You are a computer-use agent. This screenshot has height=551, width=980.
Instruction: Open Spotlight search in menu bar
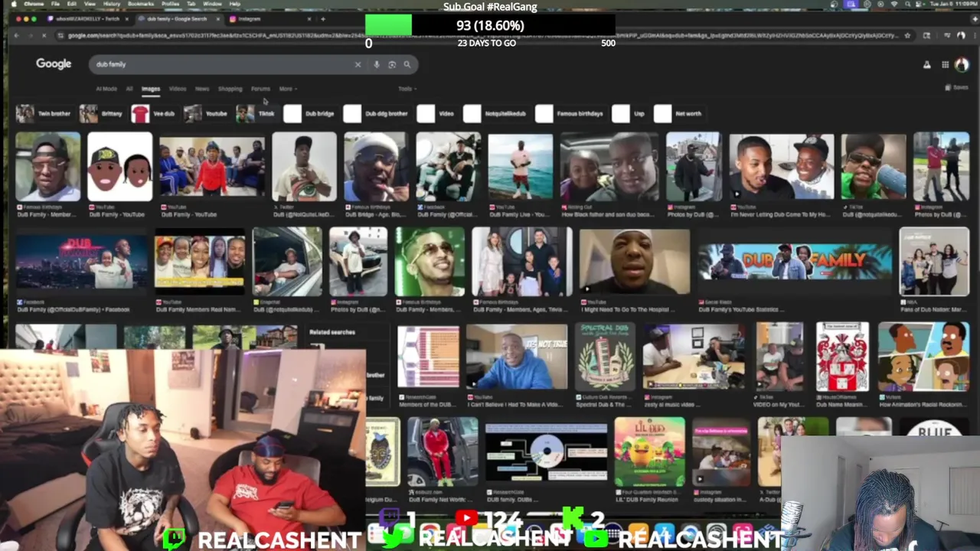(906, 5)
